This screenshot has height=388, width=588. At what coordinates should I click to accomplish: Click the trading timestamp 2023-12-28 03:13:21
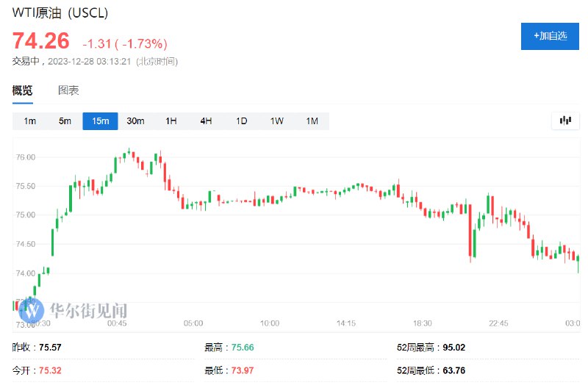point(89,62)
